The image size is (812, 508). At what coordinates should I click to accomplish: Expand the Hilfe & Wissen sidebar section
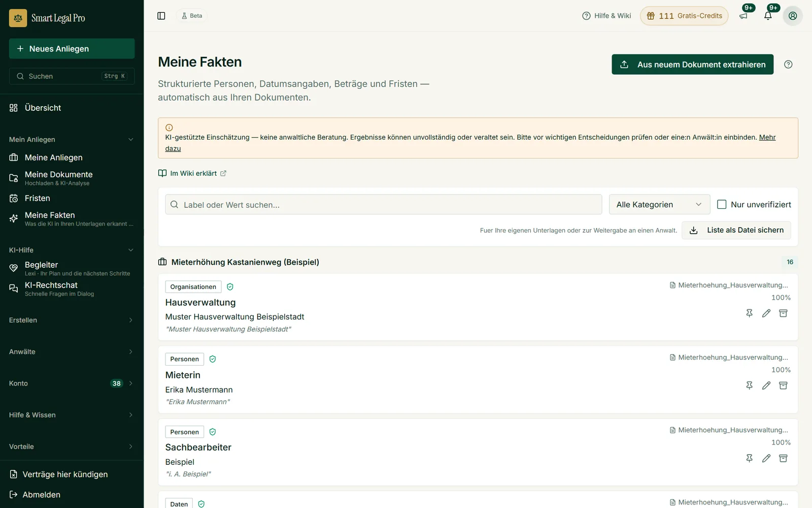(72, 415)
